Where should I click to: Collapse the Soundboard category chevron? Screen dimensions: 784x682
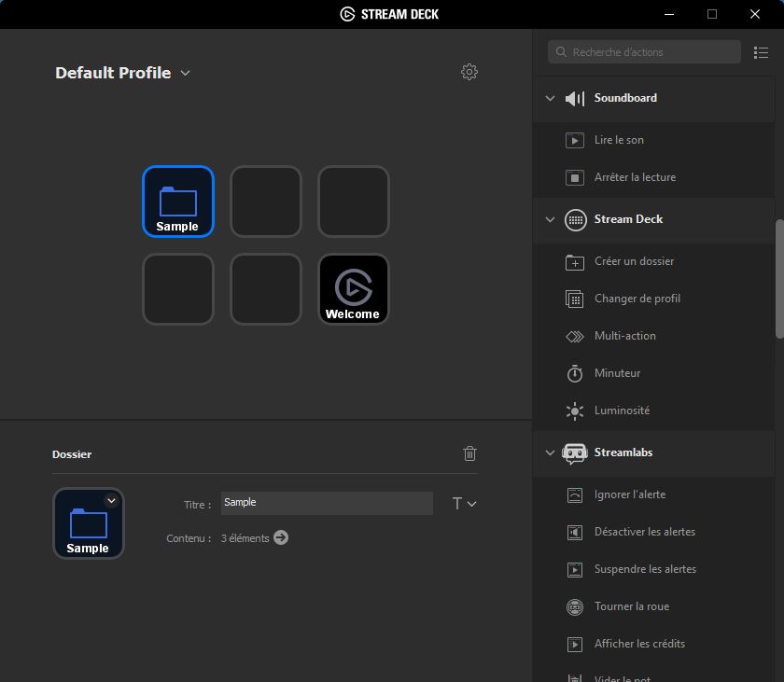pyautogui.click(x=550, y=98)
